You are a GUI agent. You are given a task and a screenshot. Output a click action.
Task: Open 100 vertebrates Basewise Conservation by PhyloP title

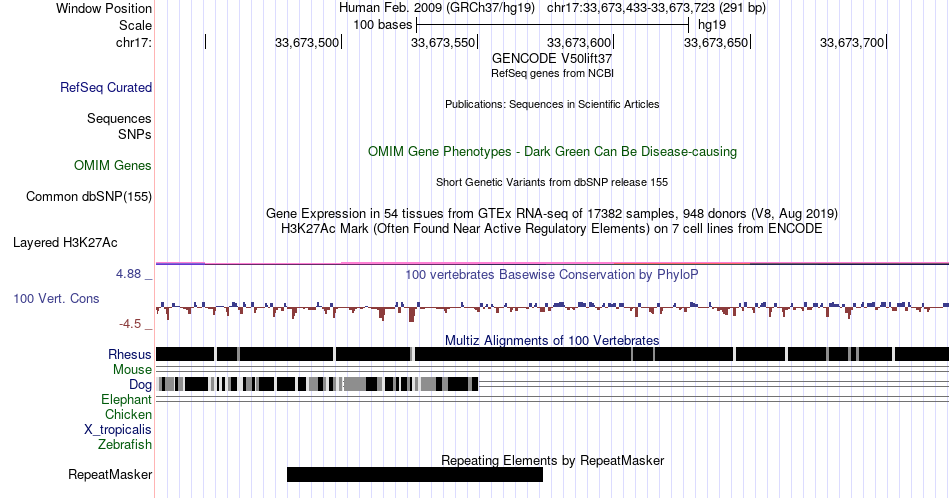[x=552, y=274]
